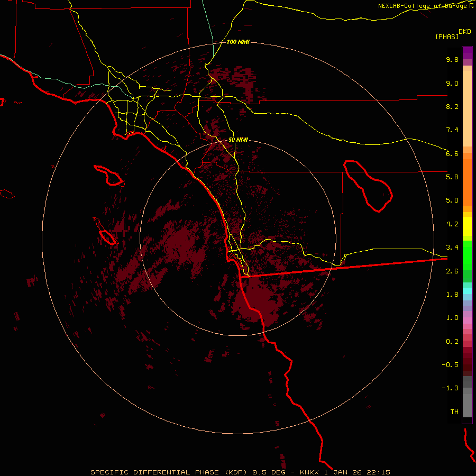Click the 50 NMI range ring label
Viewport: 476px width, 476px height.
pyautogui.click(x=238, y=140)
